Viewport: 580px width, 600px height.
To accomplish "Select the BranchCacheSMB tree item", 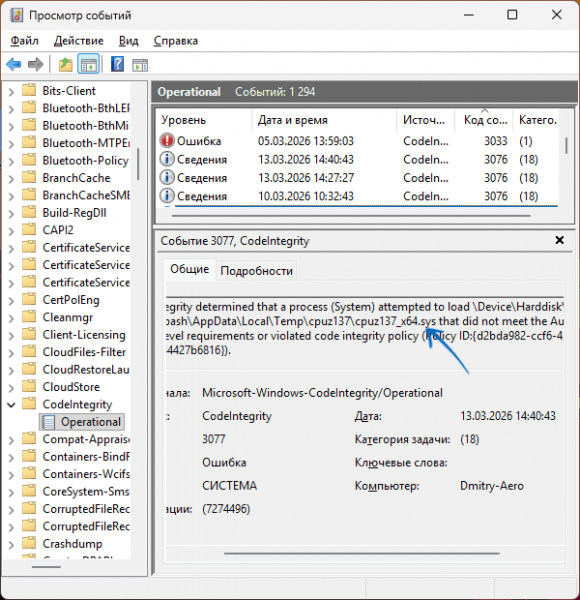I will point(86,195).
